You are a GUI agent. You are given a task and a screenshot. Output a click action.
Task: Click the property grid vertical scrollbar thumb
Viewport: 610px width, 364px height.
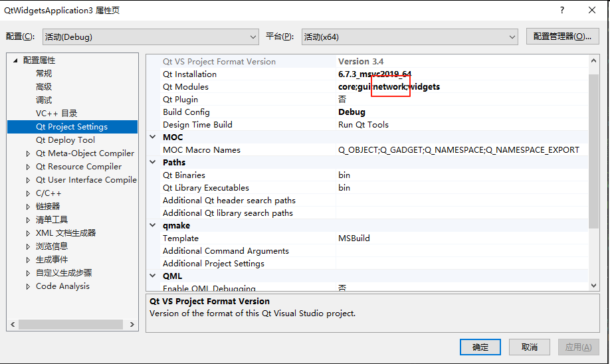593,151
